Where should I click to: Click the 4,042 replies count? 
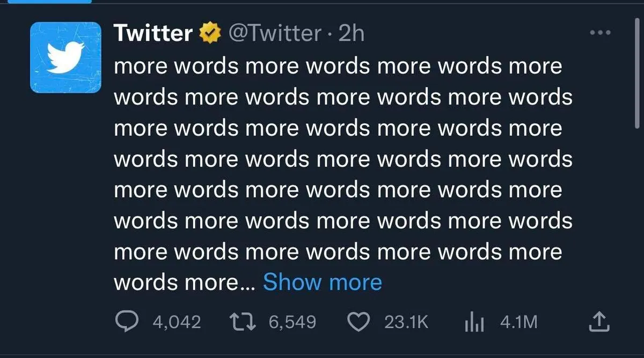(177, 322)
